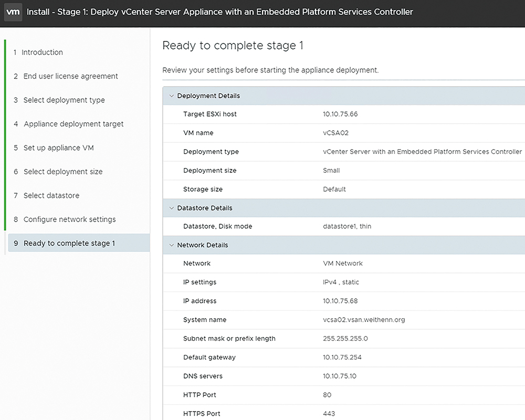The width and height of the screenshot is (525, 420).
Task: Click the Install - Stage 1 window title
Action: [x=219, y=12]
